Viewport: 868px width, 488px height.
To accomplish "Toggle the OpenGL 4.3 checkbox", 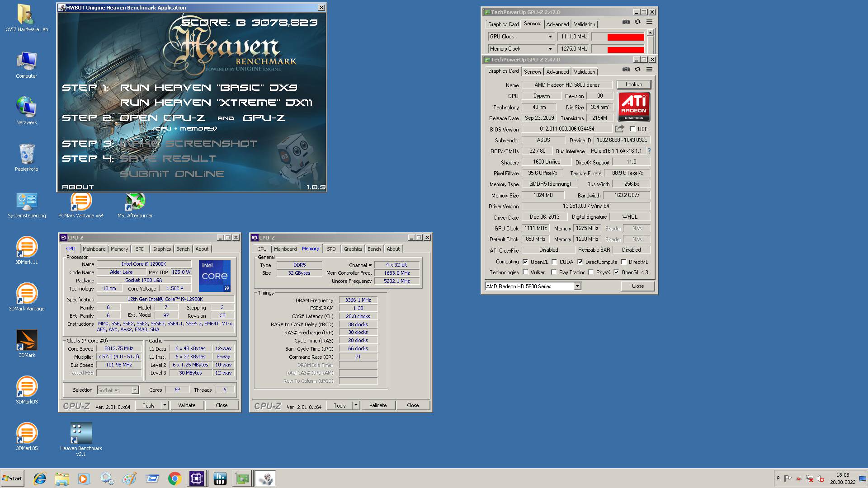I will (616, 272).
